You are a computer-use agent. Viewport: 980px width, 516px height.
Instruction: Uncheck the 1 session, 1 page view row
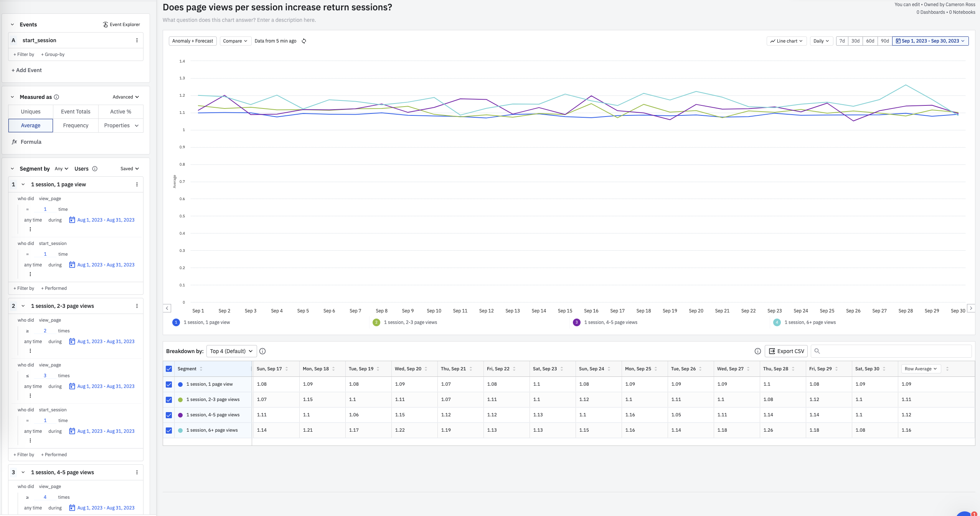[169, 384]
